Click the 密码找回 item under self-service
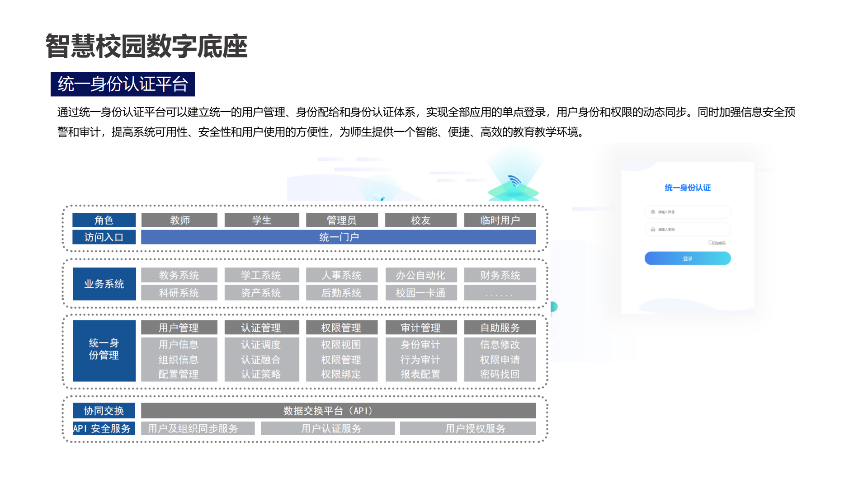 [x=500, y=374]
